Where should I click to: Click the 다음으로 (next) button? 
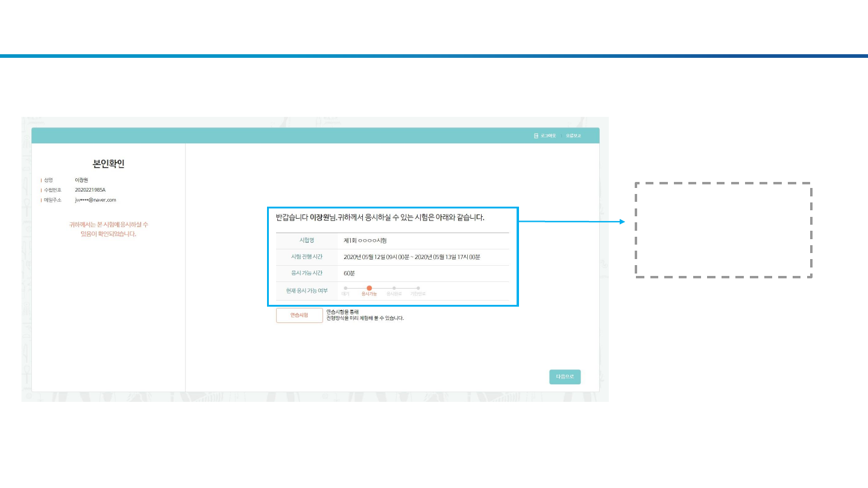click(x=565, y=377)
